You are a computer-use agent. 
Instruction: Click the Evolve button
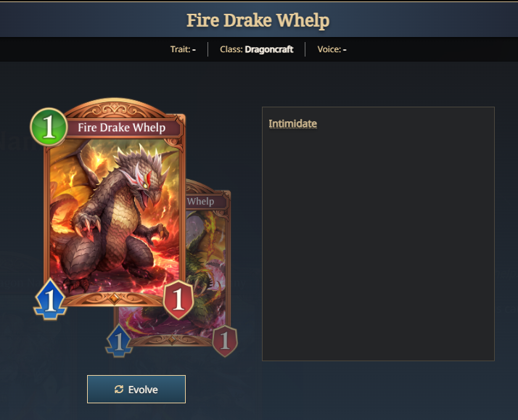point(136,390)
